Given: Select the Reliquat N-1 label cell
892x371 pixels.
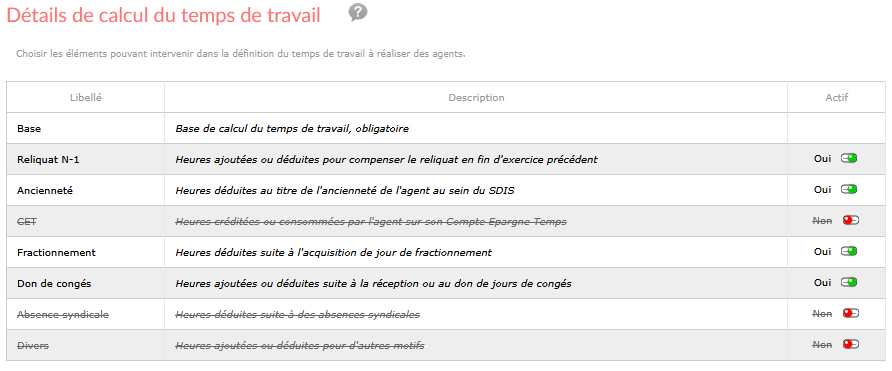Looking at the screenshot, I should (85, 159).
